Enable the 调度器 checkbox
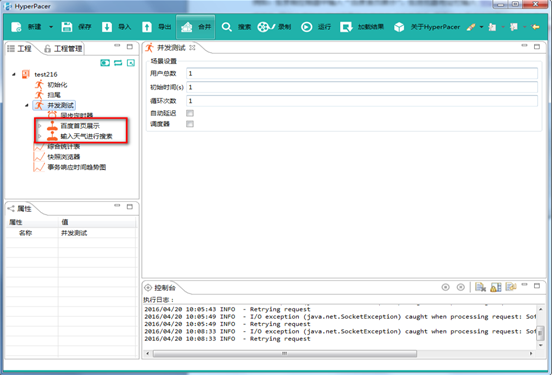Image resolution: width=552 pixels, height=375 pixels. click(x=190, y=124)
